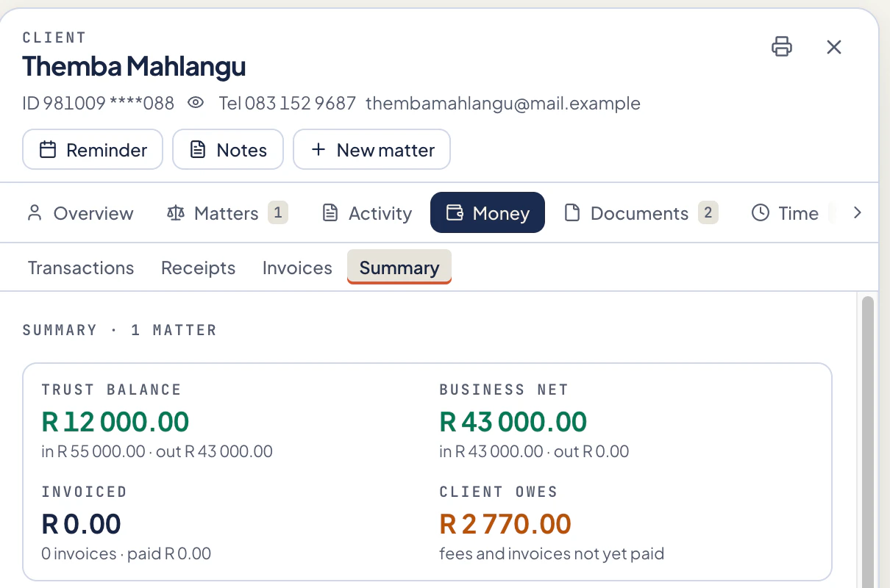The image size is (890, 588).
Task: Open the Matters tab
Action: coord(227,213)
